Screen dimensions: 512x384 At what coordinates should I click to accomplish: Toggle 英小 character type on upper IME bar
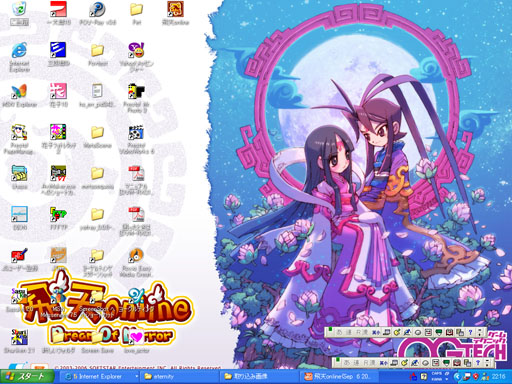pyautogui.click(x=376, y=332)
